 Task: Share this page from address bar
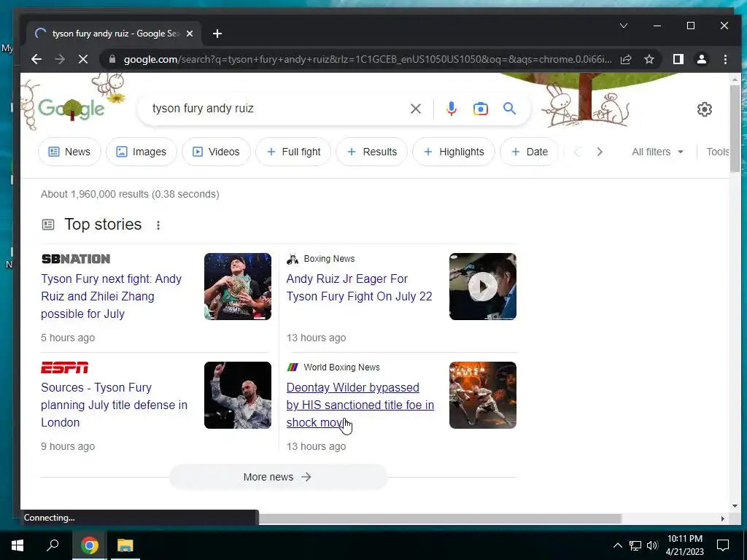[626, 59]
